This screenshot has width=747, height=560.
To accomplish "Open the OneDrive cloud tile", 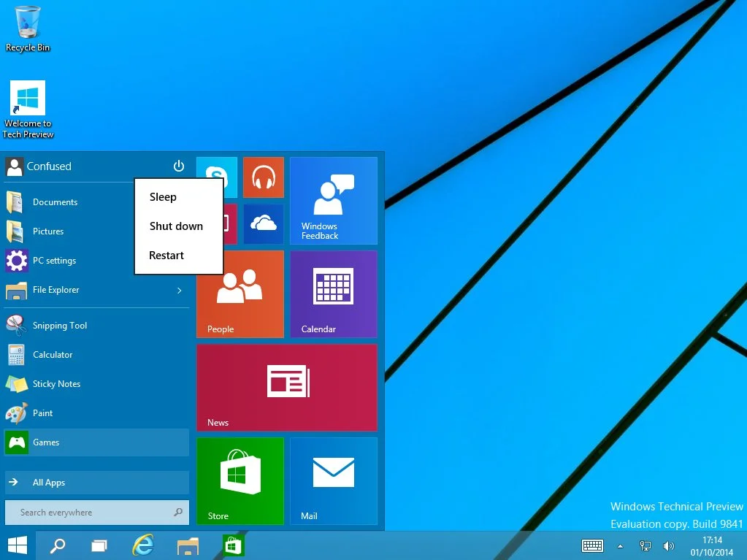I will pyautogui.click(x=264, y=224).
